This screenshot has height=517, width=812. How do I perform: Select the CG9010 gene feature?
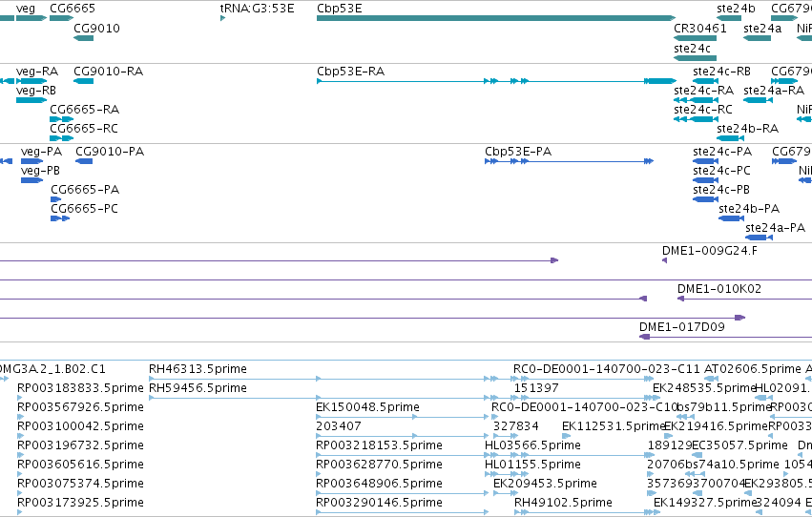pos(83,38)
